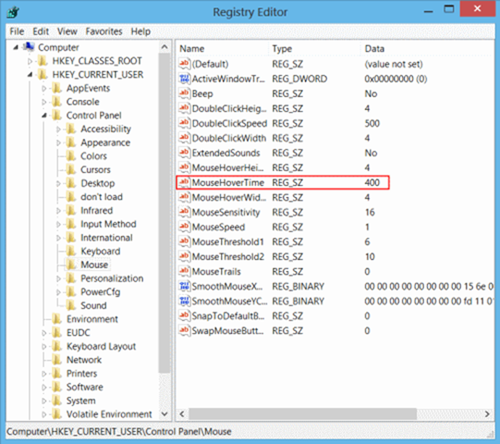Open the Edit menu
Image resolution: width=500 pixels, height=444 pixels.
coord(41,31)
